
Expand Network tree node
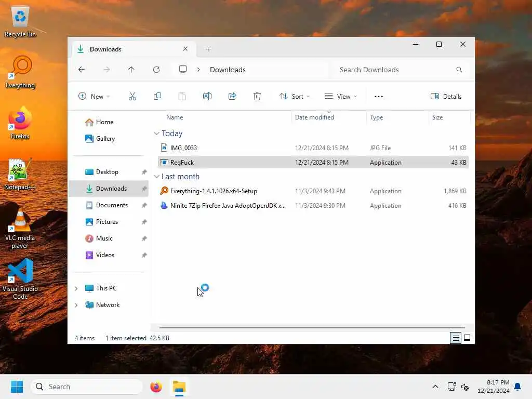tap(76, 305)
